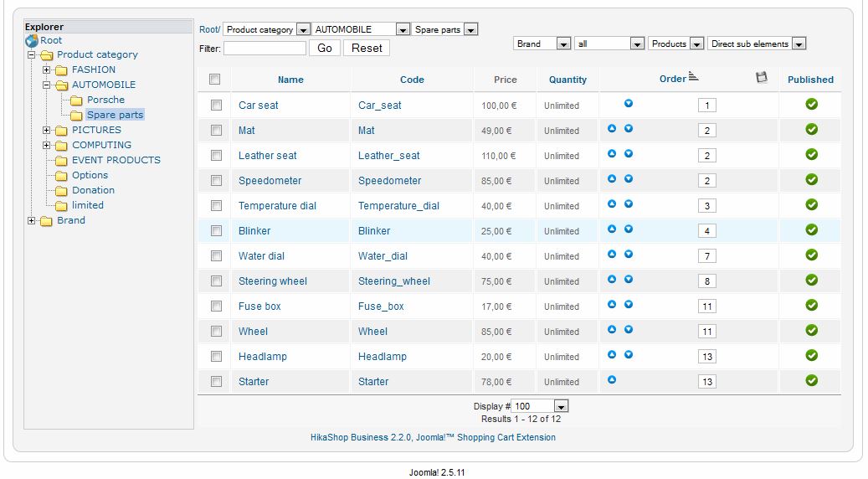
Task: Click the order field of Water dial
Action: [x=707, y=256]
